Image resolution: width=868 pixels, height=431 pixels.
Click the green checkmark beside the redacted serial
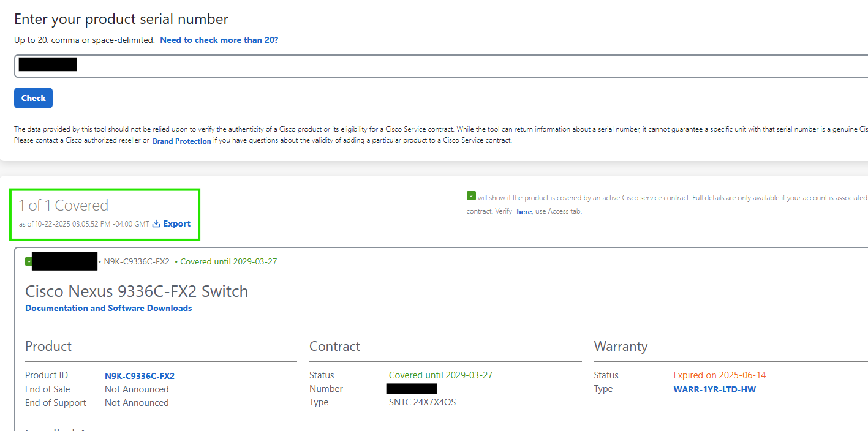coord(28,261)
